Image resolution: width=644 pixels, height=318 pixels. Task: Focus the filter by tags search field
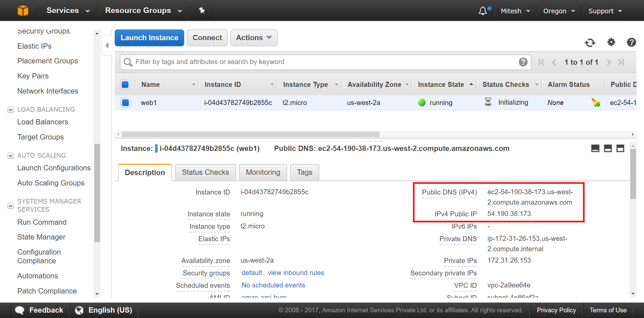click(325, 62)
